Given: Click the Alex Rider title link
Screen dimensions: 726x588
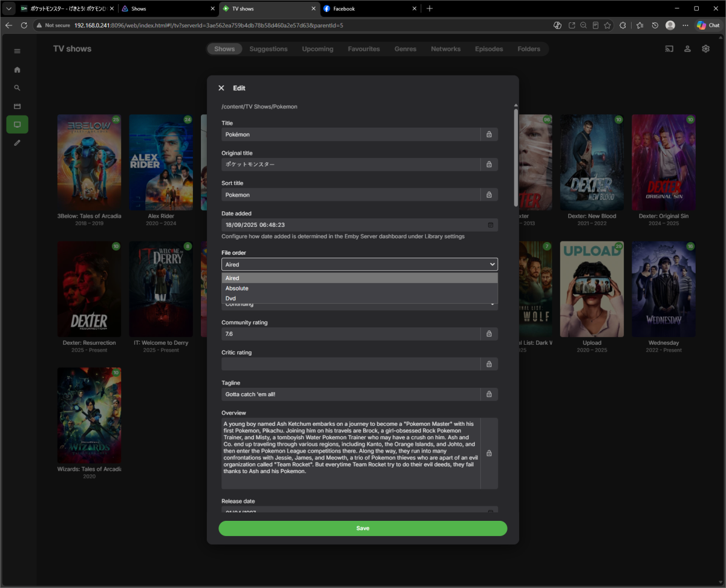Looking at the screenshot, I should tap(161, 216).
